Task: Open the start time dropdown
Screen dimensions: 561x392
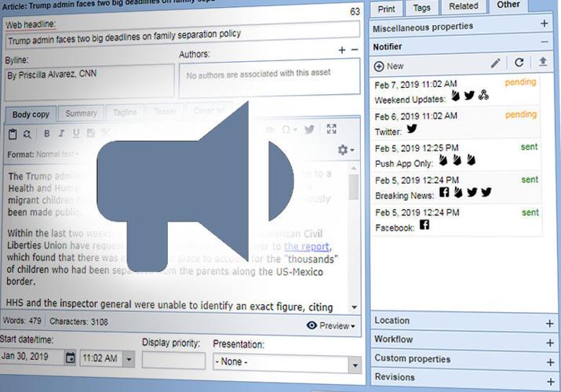Action: click(x=129, y=359)
